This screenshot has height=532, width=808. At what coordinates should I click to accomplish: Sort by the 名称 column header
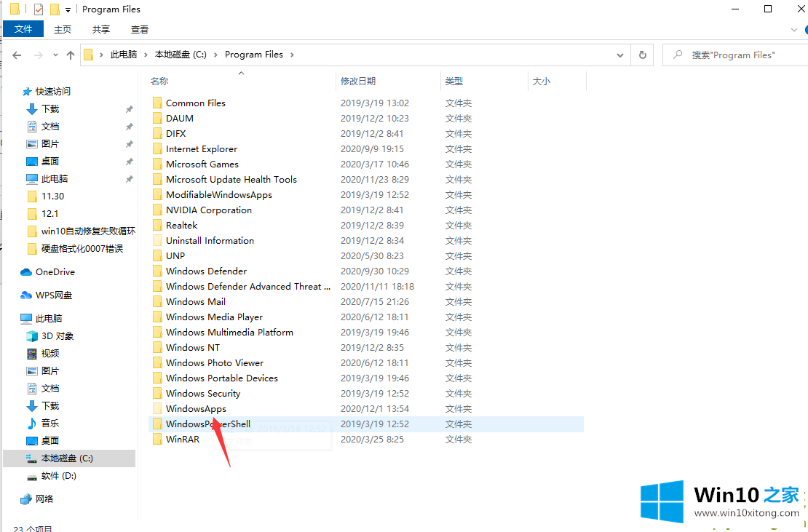[x=159, y=82]
